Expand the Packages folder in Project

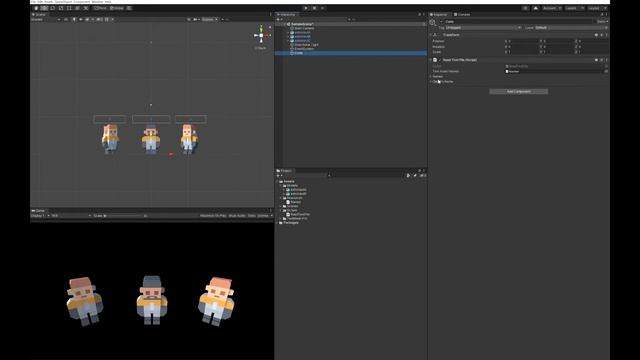[278, 223]
